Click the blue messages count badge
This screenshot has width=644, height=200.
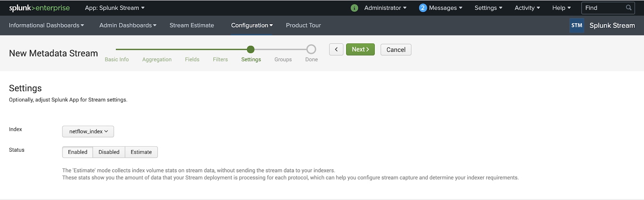[x=423, y=8]
